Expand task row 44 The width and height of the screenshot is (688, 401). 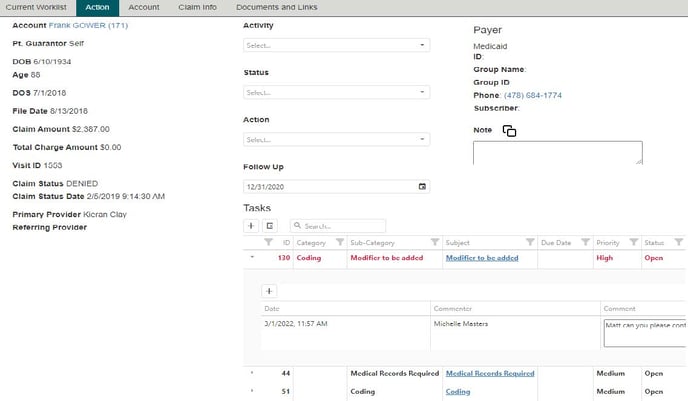(x=252, y=374)
